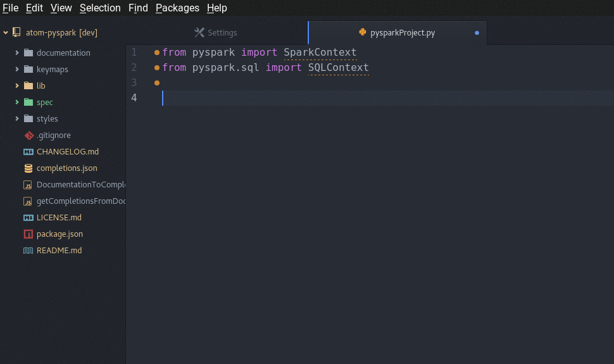
Task: Open the View menu
Action: pos(61,8)
